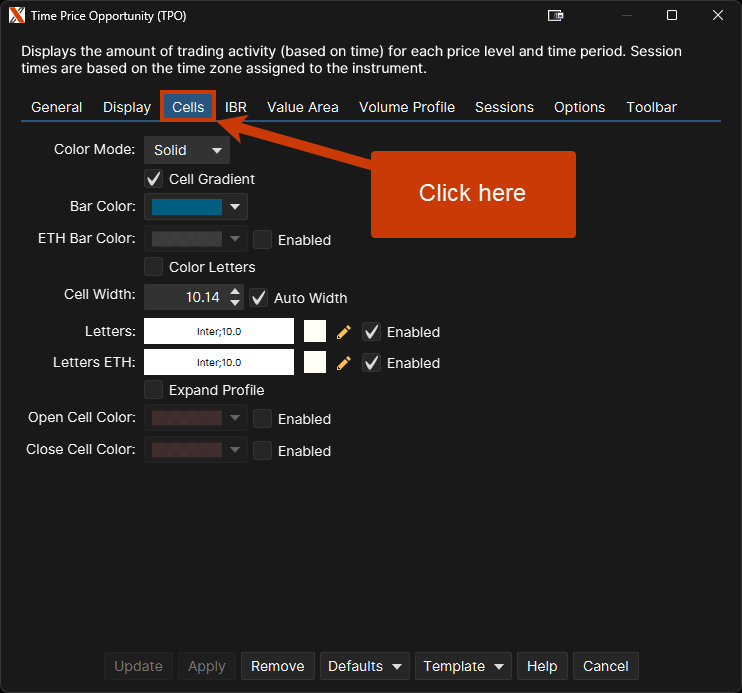Open the Value Area tab
The width and height of the screenshot is (742, 693).
(x=302, y=107)
